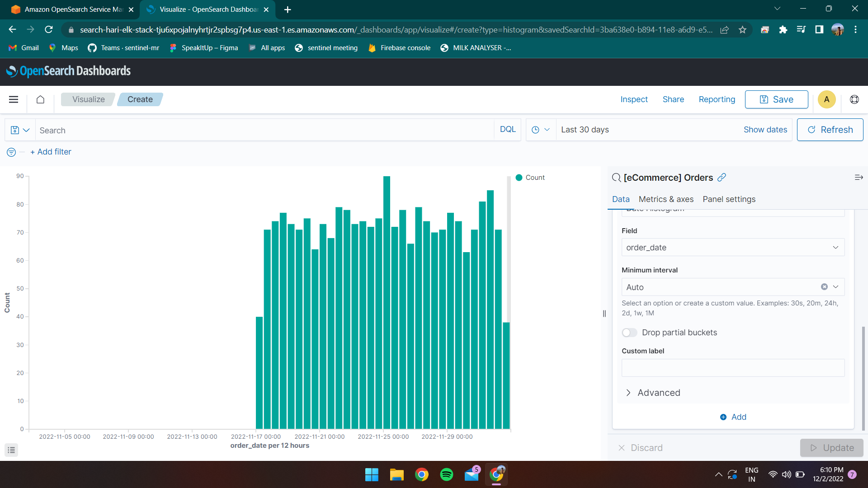The image size is (868, 488).
Task: Select the Metrics & axes tab
Action: click(666, 199)
